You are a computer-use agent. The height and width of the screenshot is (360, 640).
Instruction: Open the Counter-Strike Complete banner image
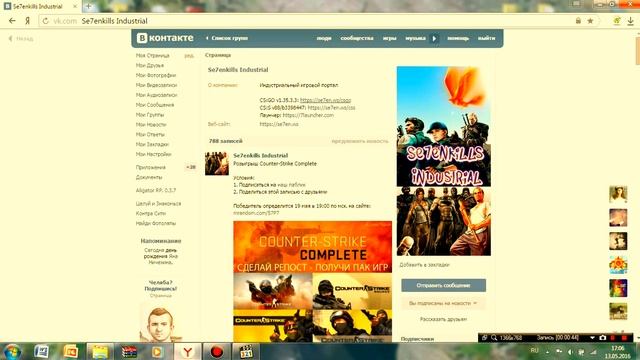click(313, 247)
